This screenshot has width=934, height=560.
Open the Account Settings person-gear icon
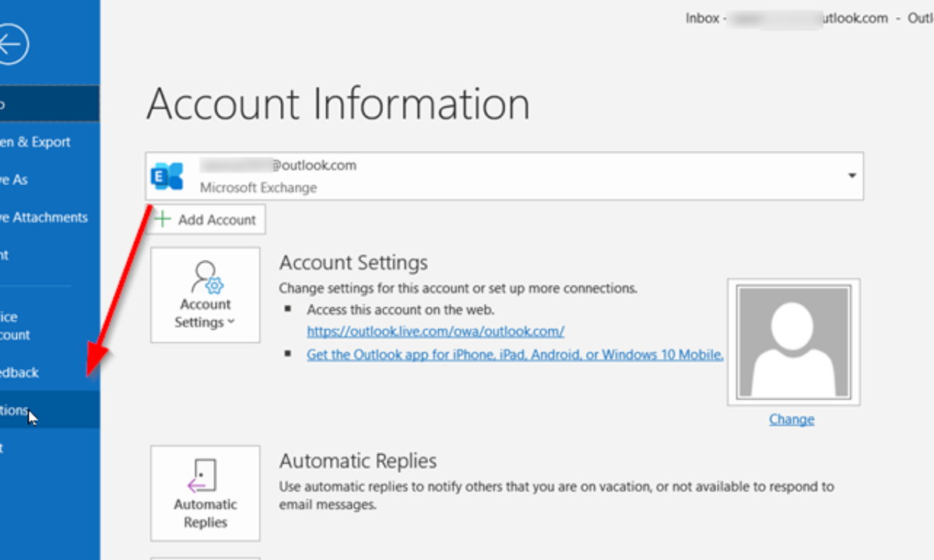click(x=205, y=278)
